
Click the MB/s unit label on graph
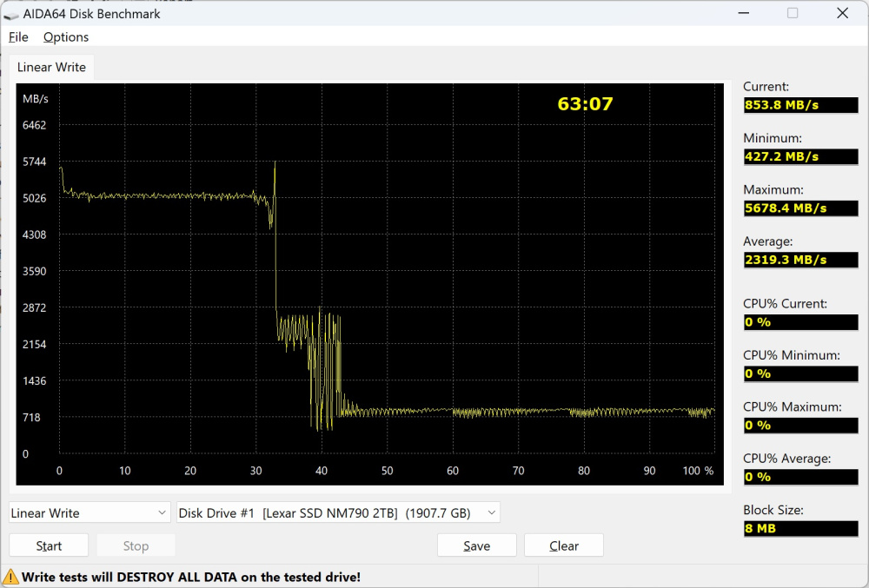click(36, 98)
